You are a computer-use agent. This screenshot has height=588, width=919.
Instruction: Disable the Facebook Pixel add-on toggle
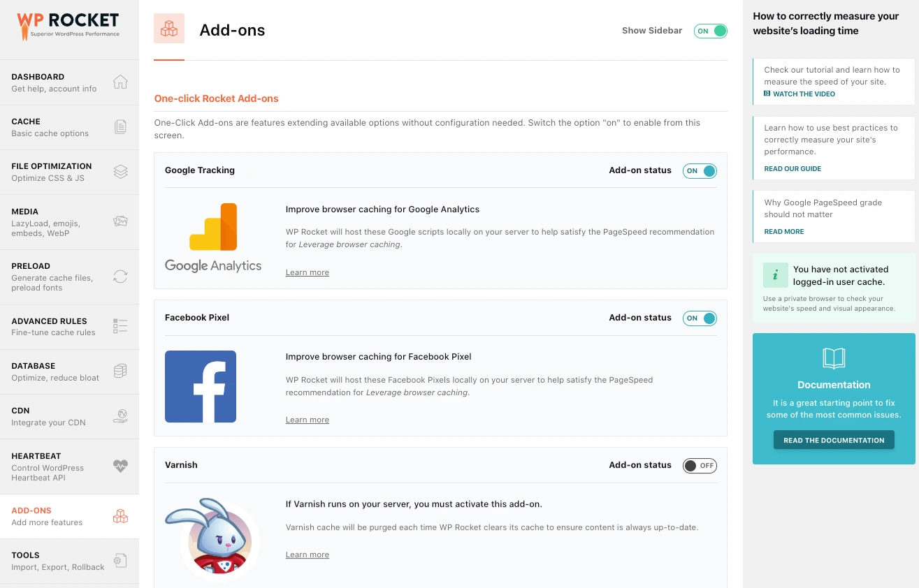tap(700, 318)
